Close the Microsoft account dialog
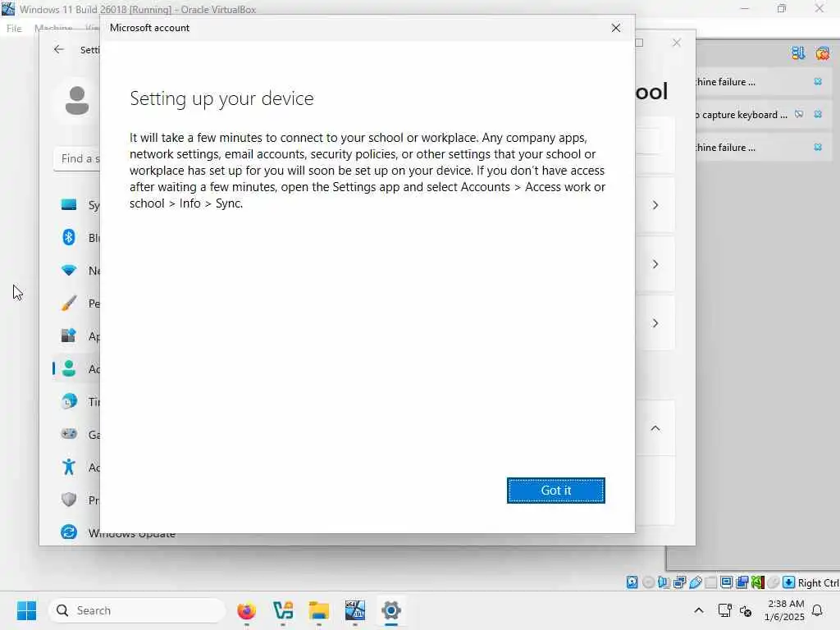 coord(615,28)
